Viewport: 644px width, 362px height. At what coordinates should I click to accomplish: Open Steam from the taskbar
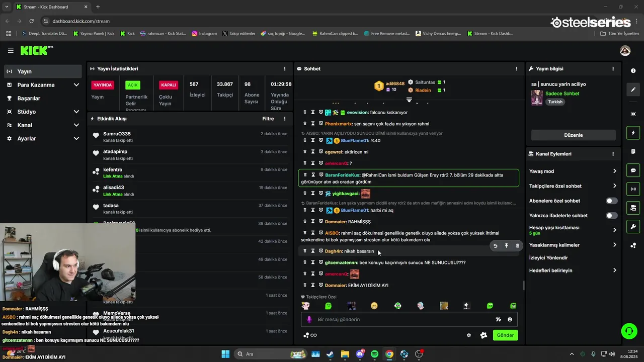[x=330, y=354]
